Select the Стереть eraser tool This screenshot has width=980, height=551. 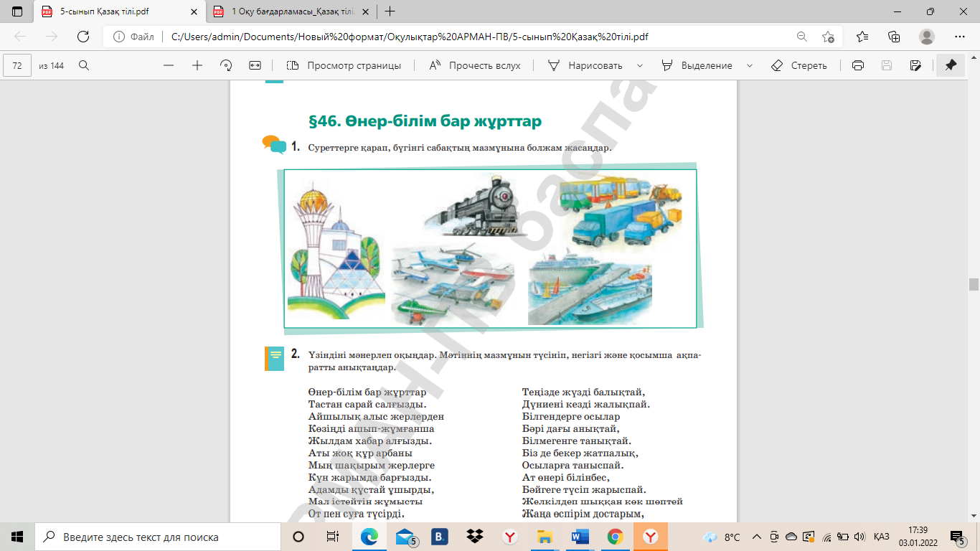tap(798, 65)
